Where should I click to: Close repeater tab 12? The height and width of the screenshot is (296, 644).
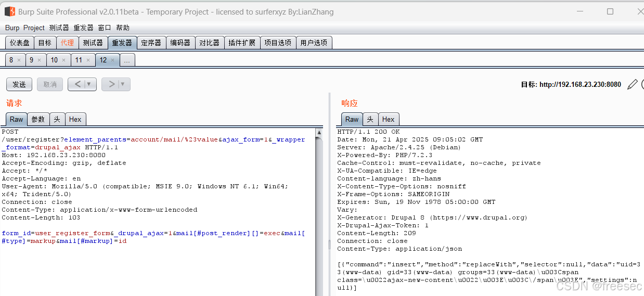tap(112, 60)
